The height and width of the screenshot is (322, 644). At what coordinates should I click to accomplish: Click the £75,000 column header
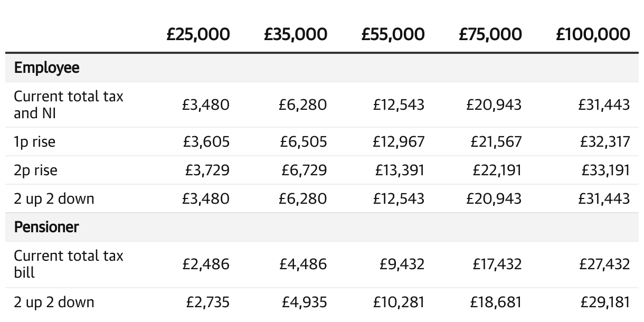(x=490, y=35)
